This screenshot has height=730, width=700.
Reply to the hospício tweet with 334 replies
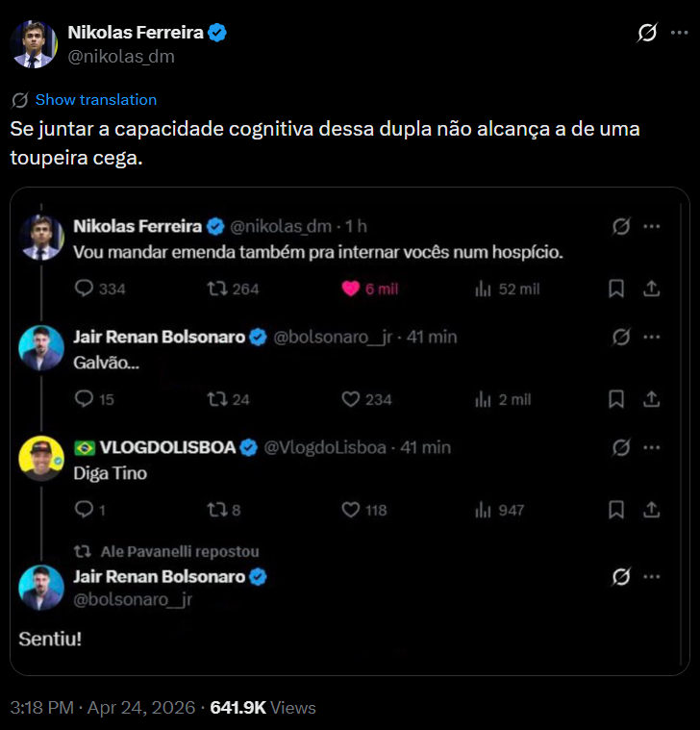[84, 289]
